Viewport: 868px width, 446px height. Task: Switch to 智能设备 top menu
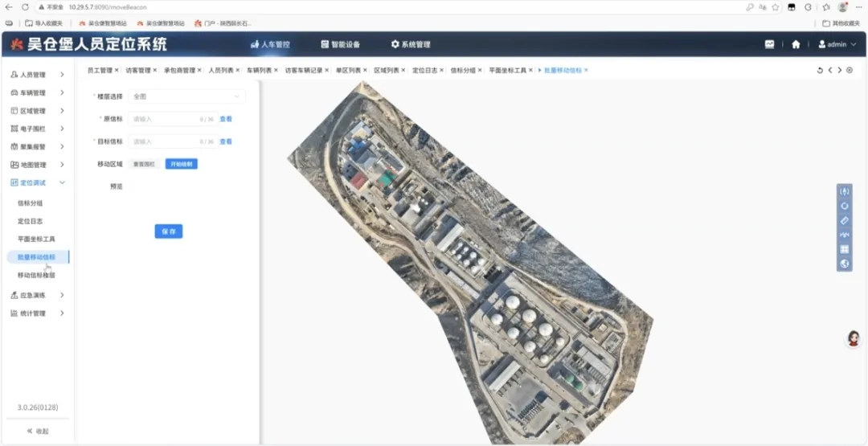(x=341, y=44)
